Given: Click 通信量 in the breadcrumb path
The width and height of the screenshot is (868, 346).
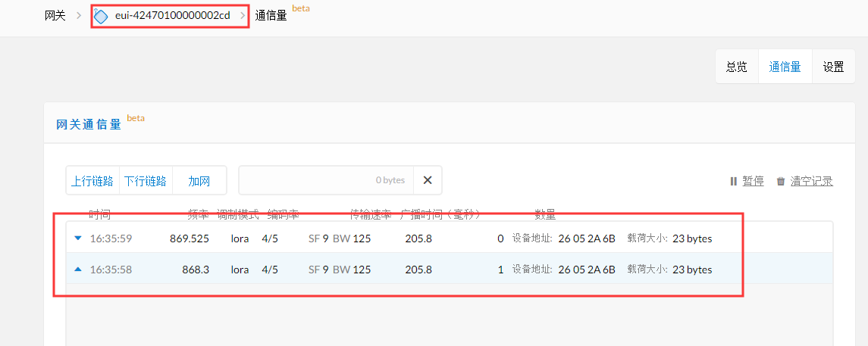Looking at the screenshot, I should pyautogui.click(x=271, y=16).
